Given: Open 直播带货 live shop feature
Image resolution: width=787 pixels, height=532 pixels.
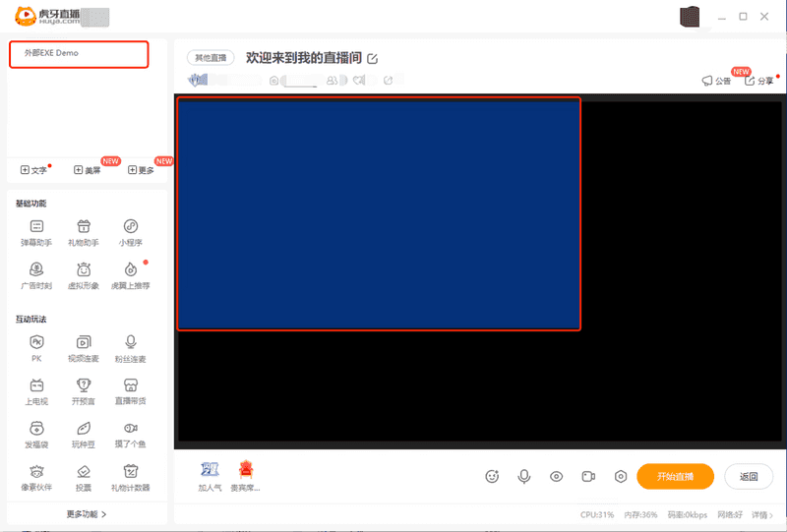Looking at the screenshot, I should click(131, 391).
